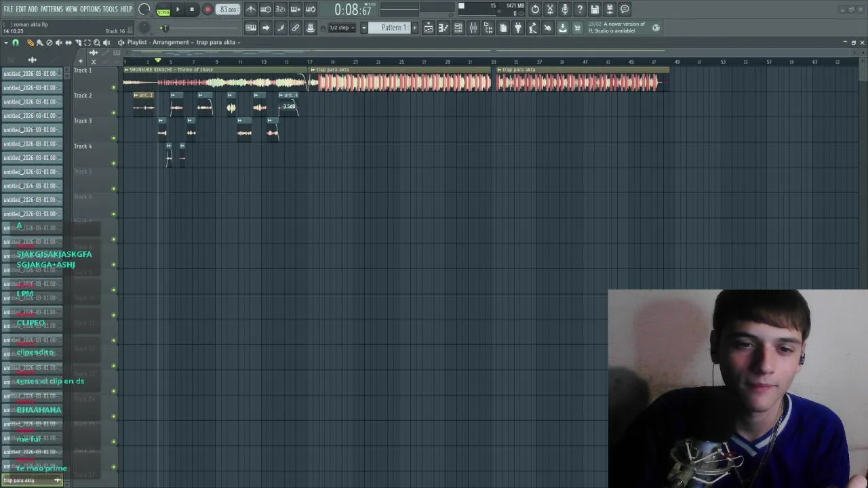Open the audio editor scissors icon
Screen dimensions: 868x488
click(x=550, y=9)
